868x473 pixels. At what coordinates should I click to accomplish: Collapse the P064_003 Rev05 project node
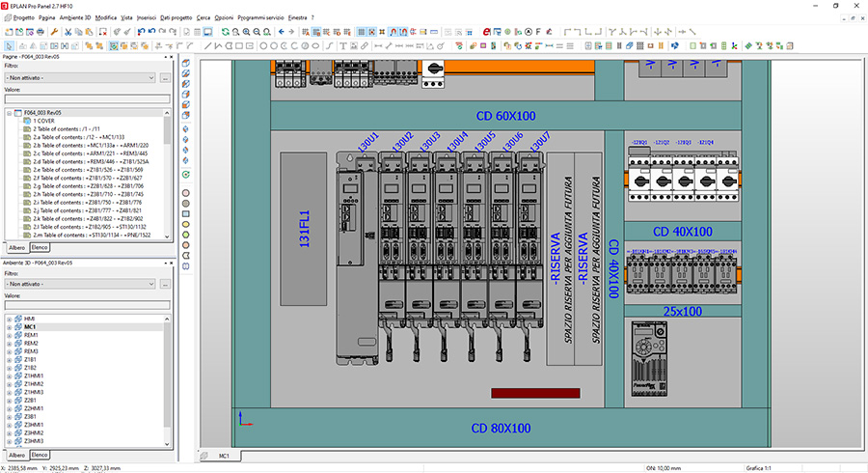tap(9, 112)
